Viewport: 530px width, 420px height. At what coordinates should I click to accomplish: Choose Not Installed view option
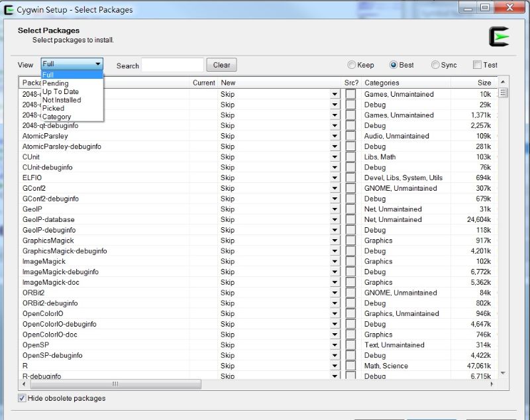coord(72,100)
